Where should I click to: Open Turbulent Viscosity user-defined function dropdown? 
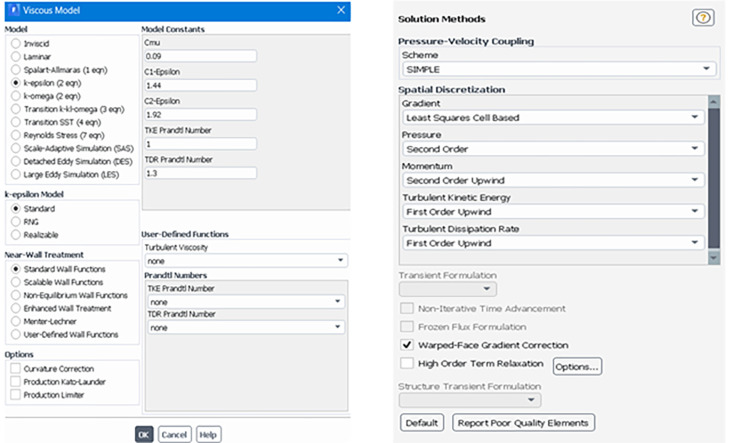click(x=246, y=261)
